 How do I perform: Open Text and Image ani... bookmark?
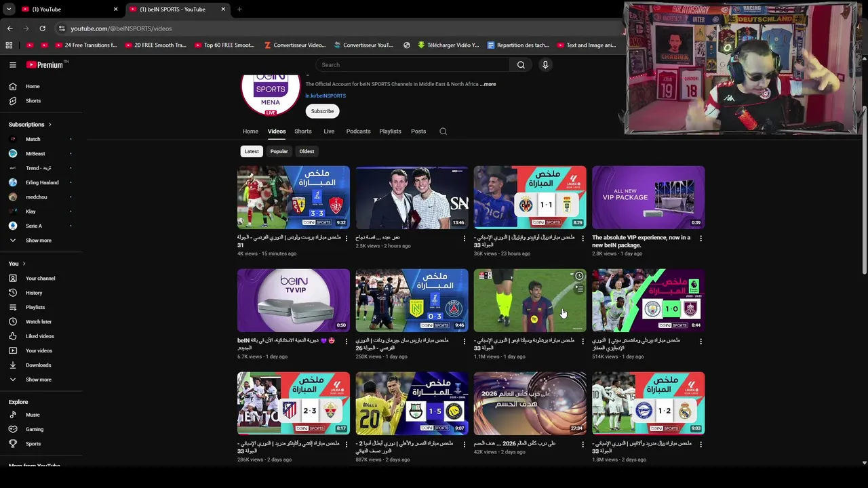tap(587, 45)
